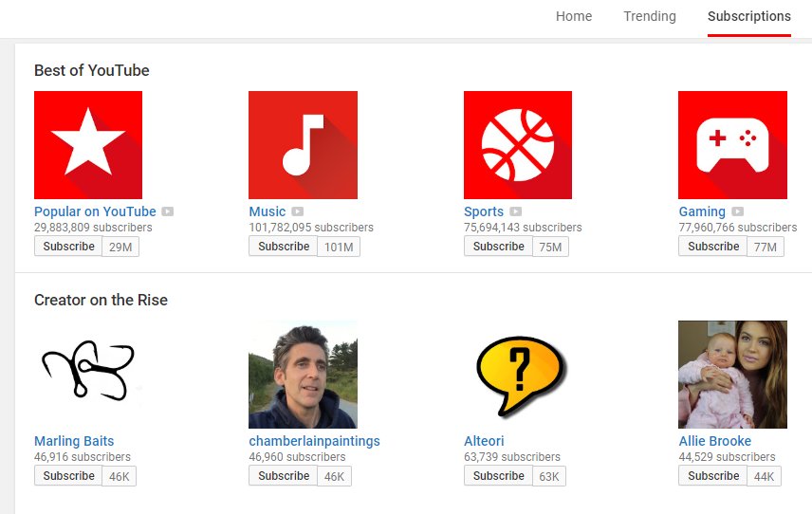Click the 101M subscriber count badge
The height and width of the screenshot is (514, 812).
339,247
